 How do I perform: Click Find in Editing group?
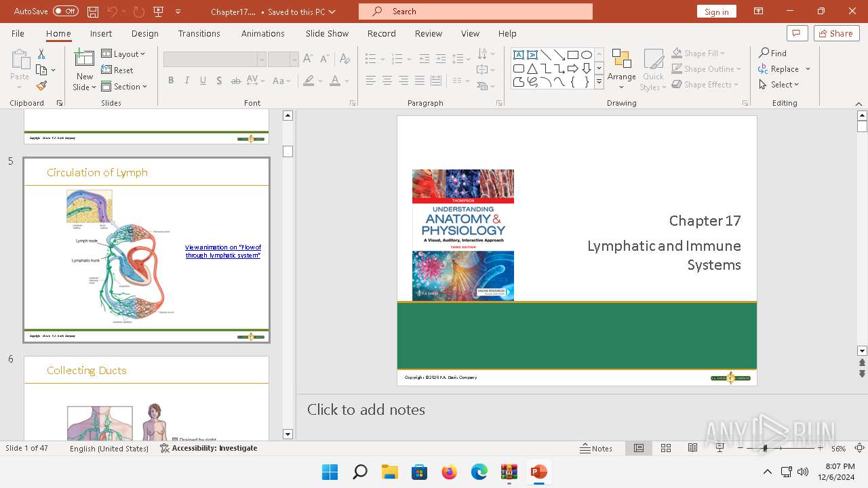click(773, 53)
